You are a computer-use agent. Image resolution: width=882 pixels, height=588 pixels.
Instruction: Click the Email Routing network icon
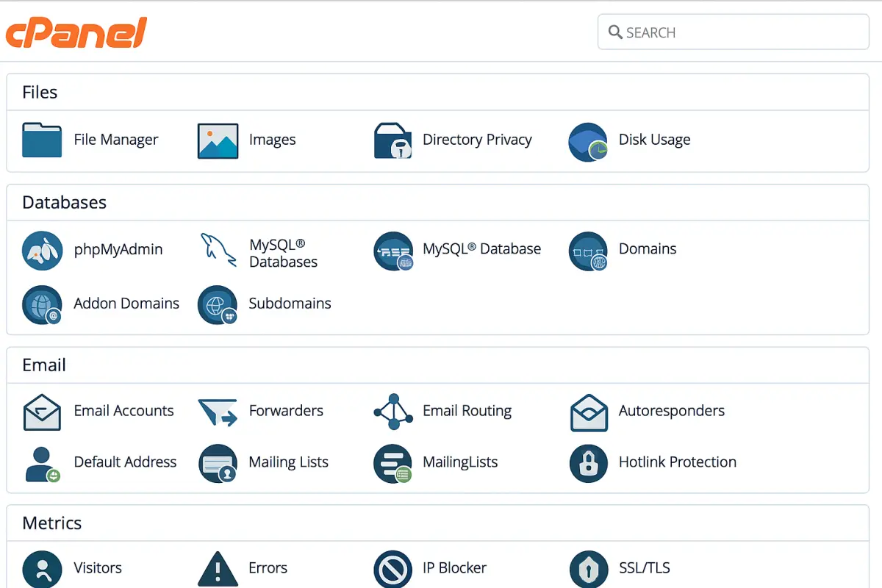click(x=394, y=412)
